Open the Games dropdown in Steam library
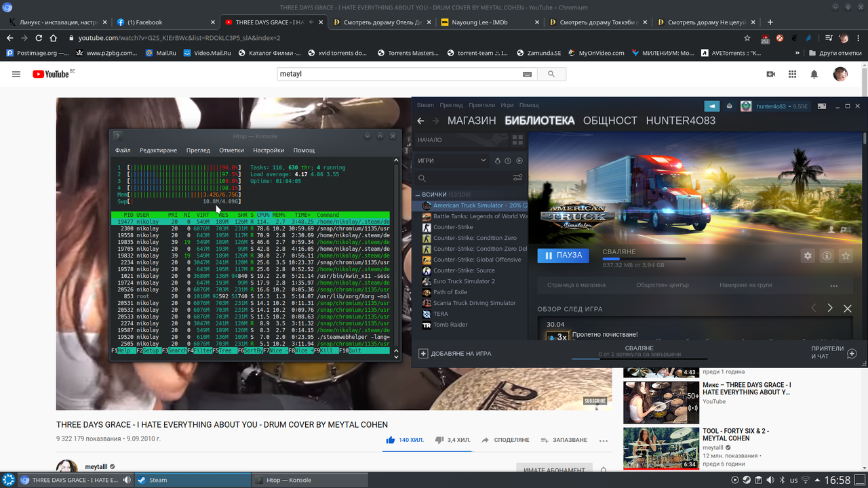This screenshot has width=868, height=488. click(452, 161)
